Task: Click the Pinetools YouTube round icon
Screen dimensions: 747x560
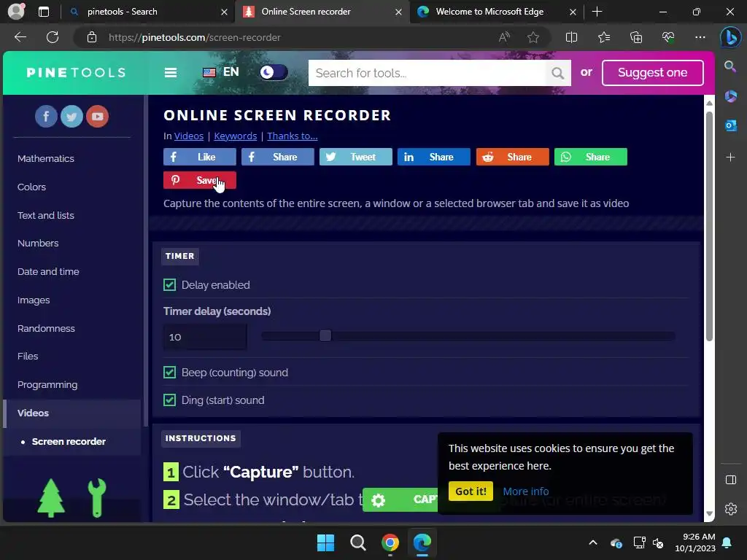Action: click(x=98, y=116)
